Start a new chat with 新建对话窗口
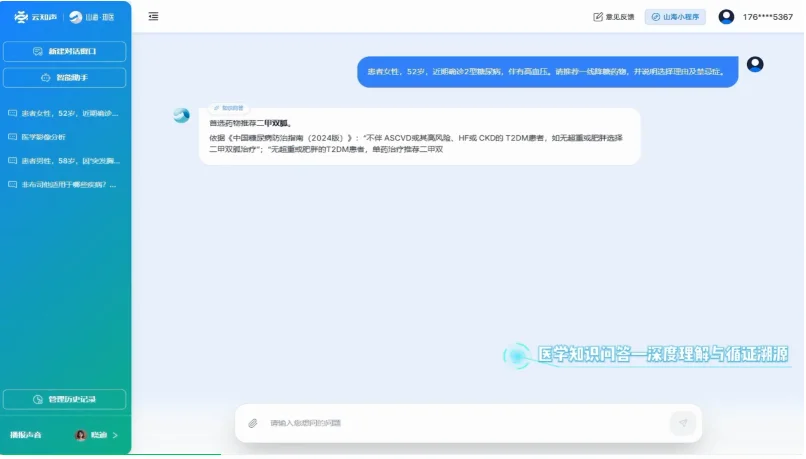The image size is (806, 459). coord(65,51)
